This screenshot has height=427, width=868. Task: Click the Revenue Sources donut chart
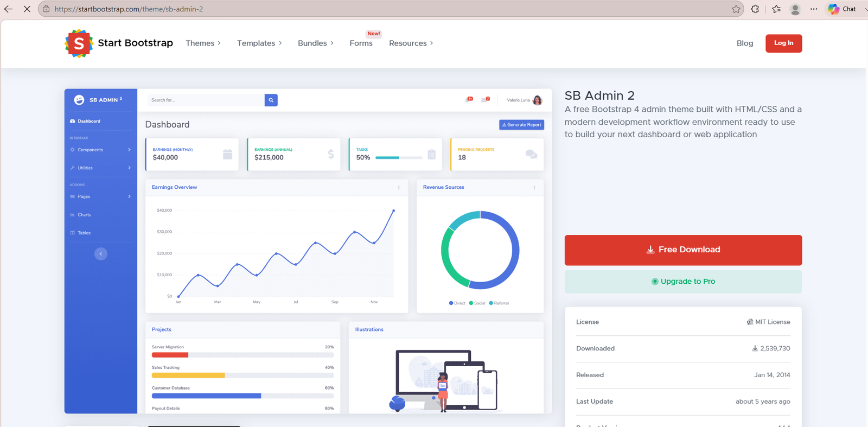480,250
